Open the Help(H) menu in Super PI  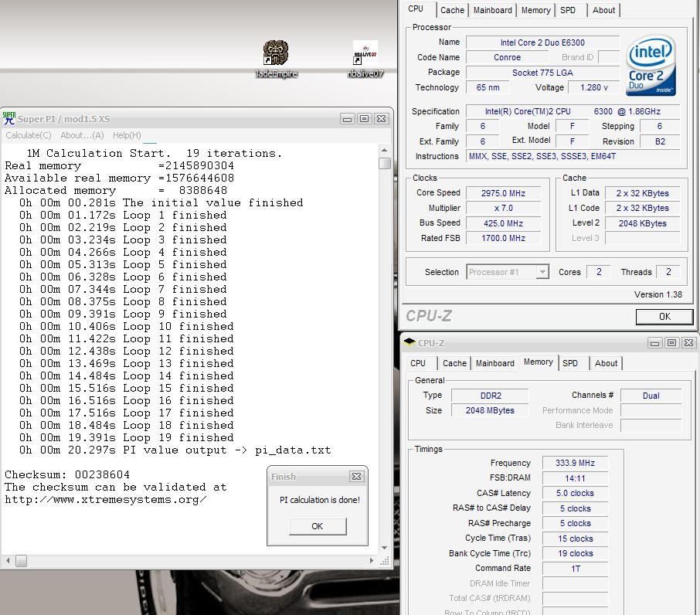pyautogui.click(x=127, y=135)
